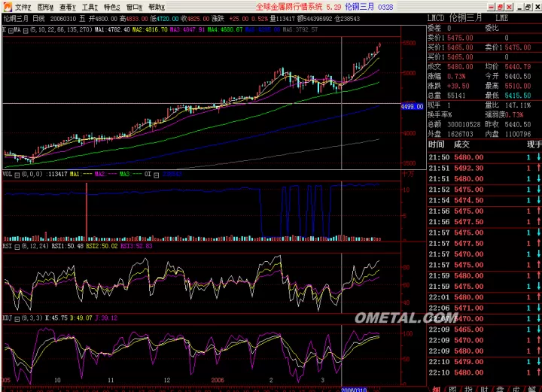Collapse the VOL indicator box icon
This screenshot has height=392, width=542.
[x=17, y=175]
